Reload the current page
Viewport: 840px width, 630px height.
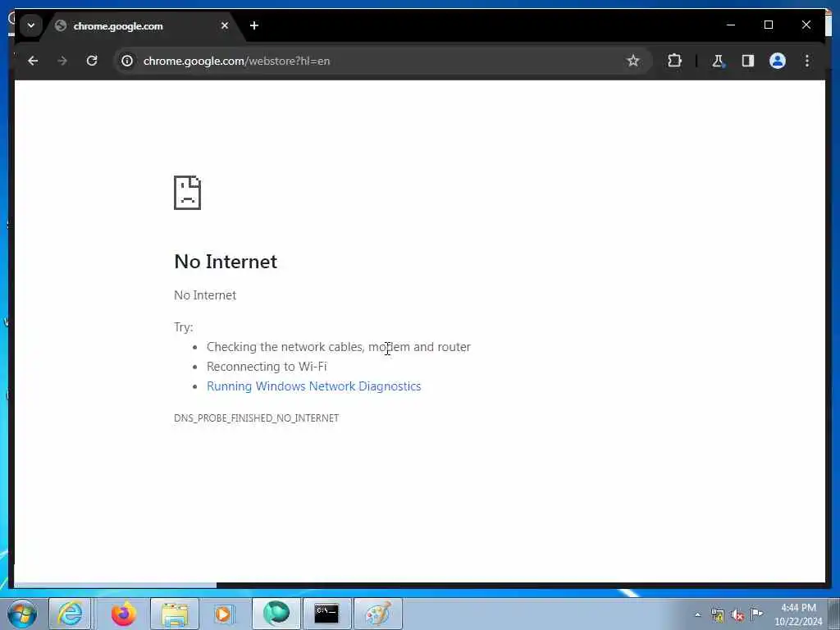coord(92,61)
